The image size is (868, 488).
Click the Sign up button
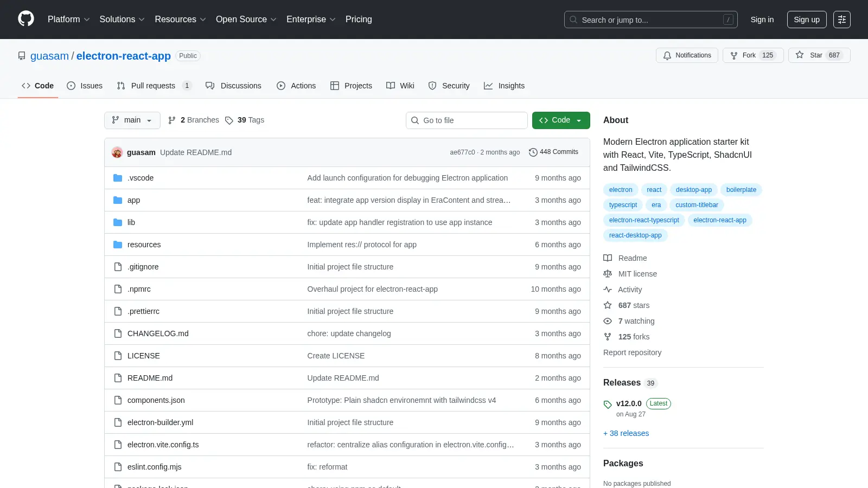click(x=807, y=20)
